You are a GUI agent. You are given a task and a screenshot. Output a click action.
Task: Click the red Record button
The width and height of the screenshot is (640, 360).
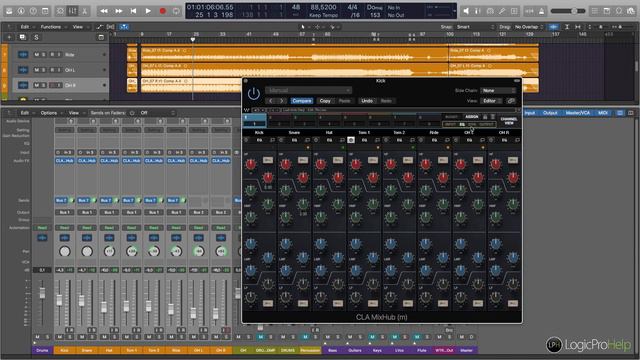pos(162,11)
